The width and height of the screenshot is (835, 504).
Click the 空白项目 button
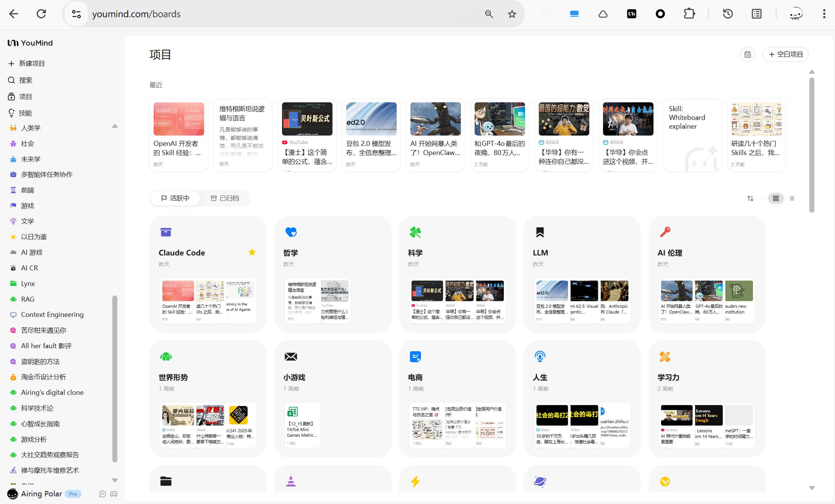[786, 55]
